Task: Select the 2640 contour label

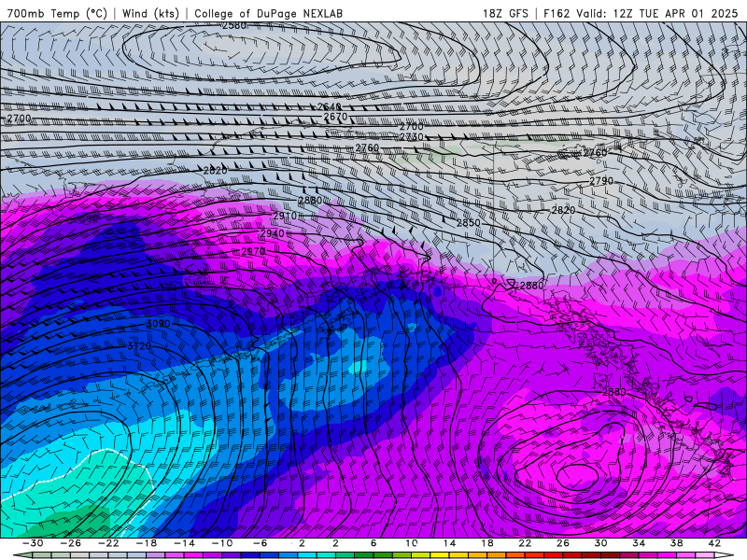Action: pos(330,106)
